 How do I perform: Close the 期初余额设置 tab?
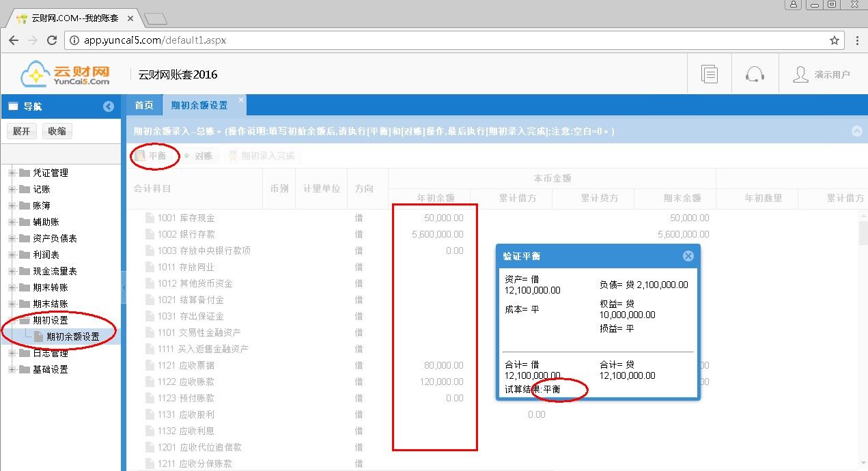(x=241, y=100)
